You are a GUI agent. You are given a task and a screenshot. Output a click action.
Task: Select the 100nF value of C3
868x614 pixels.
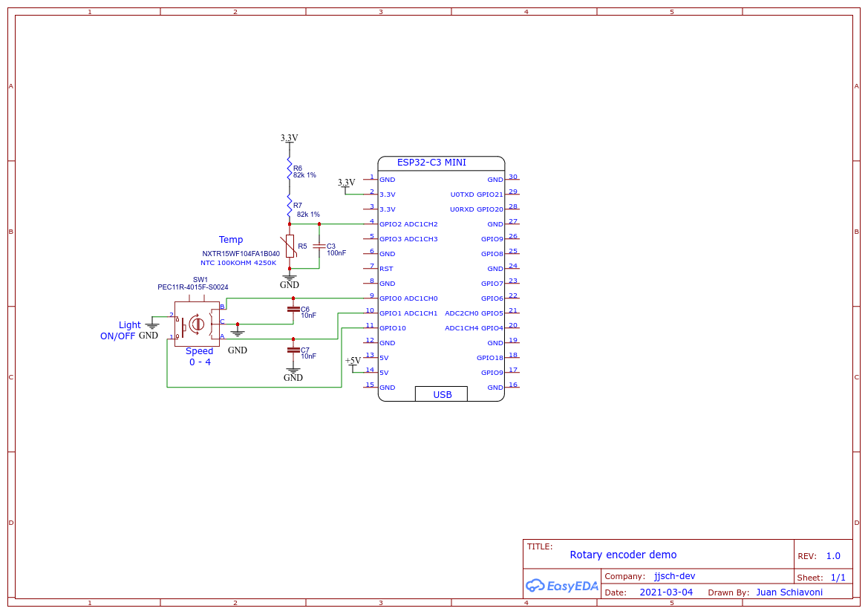point(336,253)
